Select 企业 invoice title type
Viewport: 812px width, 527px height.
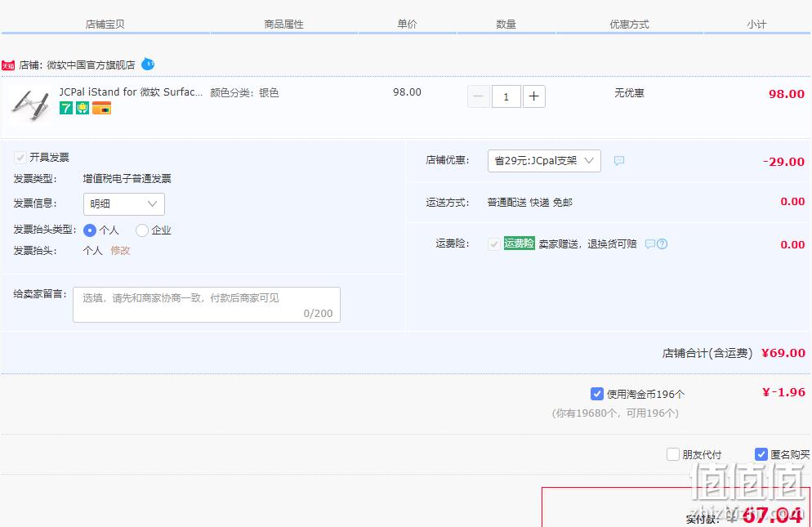click(142, 230)
